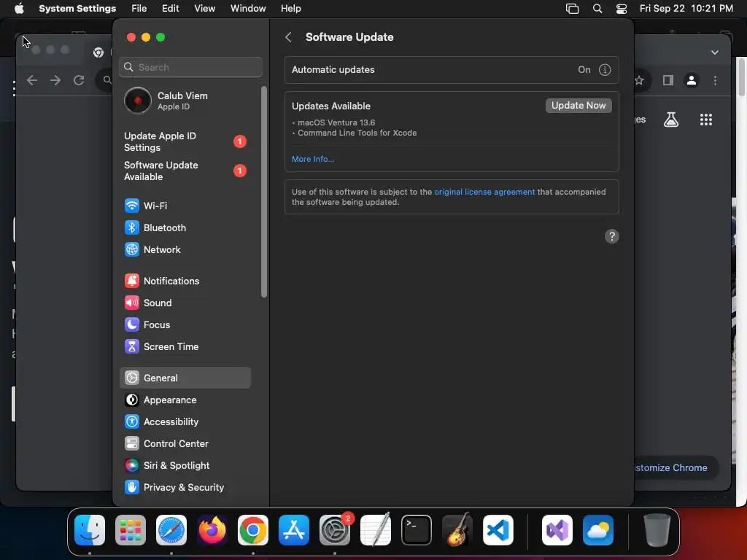Open Chrome profile avatar icon
Image resolution: width=747 pixels, height=560 pixels.
692,80
